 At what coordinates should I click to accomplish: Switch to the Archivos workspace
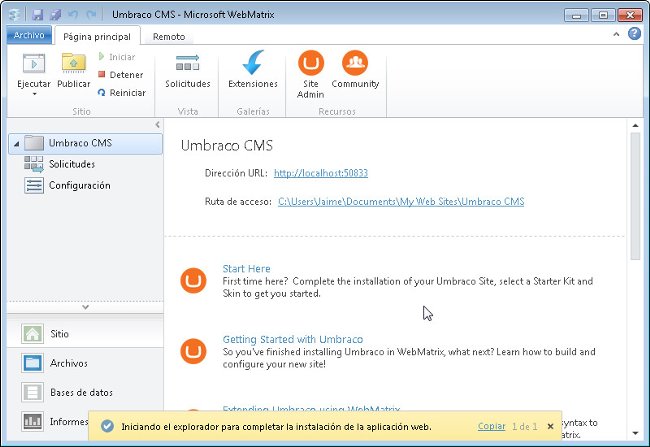tap(85, 363)
